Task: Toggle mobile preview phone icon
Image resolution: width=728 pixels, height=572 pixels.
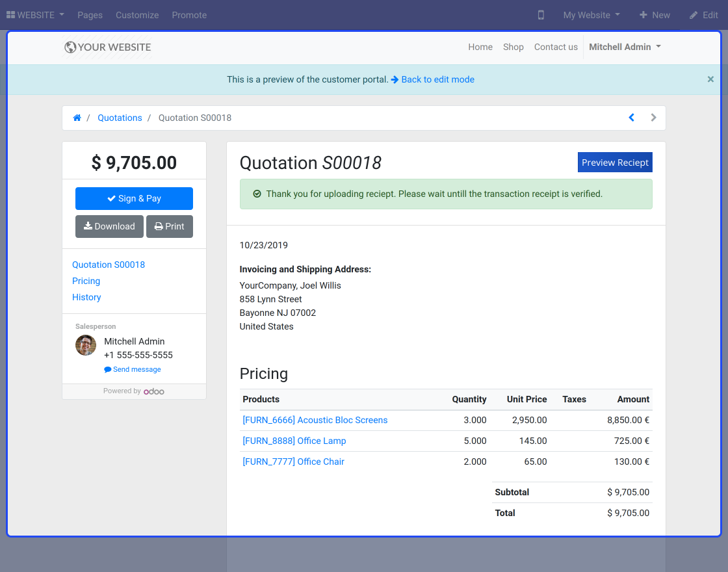Action: click(x=541, y=15)
